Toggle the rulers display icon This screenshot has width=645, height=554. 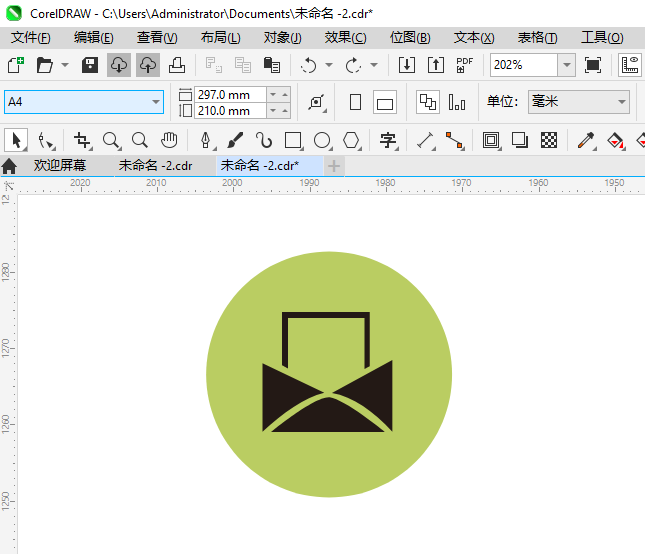[630, 65]
